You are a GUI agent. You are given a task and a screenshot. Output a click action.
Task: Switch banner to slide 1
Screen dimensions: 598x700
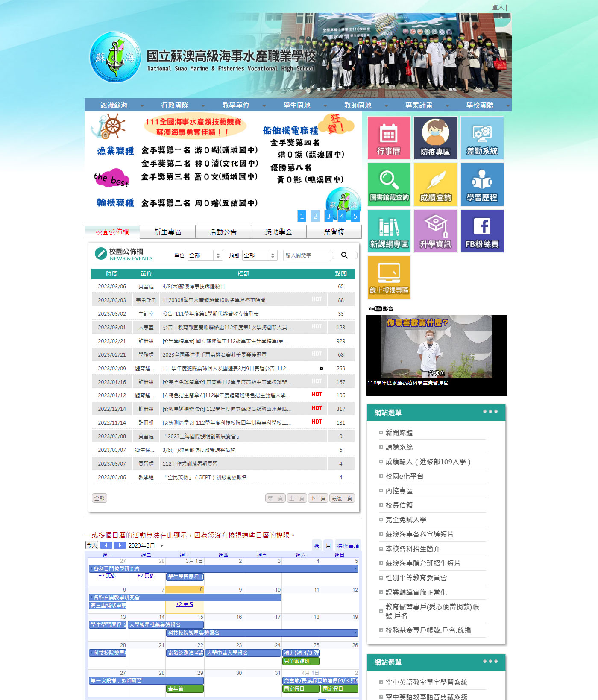pos(302,216)
